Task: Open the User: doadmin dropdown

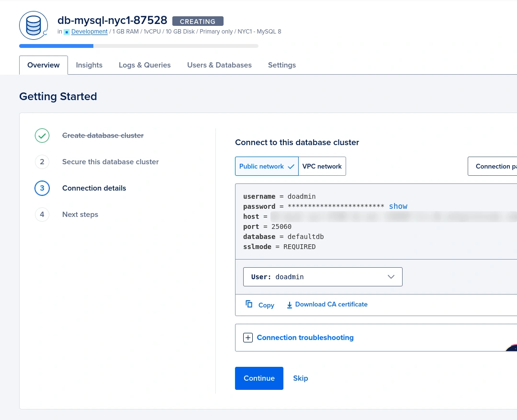Action: pos(323,277)
